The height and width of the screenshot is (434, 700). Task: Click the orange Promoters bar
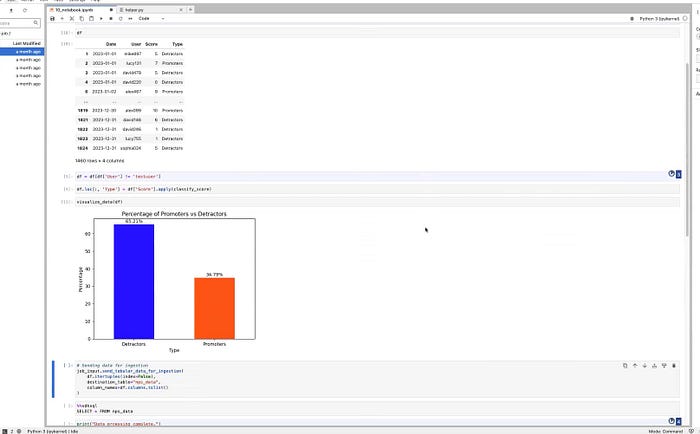point(214,308)
